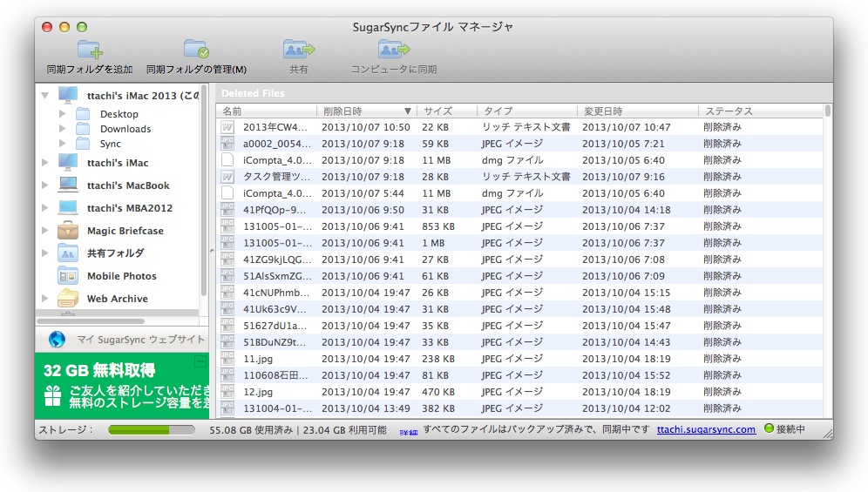
Task: Click the 詳細 details link in status bar
Action: coord(409,432)
